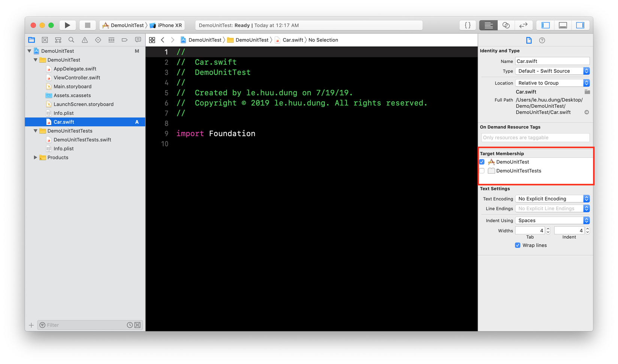This screenshot has height=364, width=618.
Task: Open the Location dropdown Relative to Group
Action: click(x=552, y=83)
